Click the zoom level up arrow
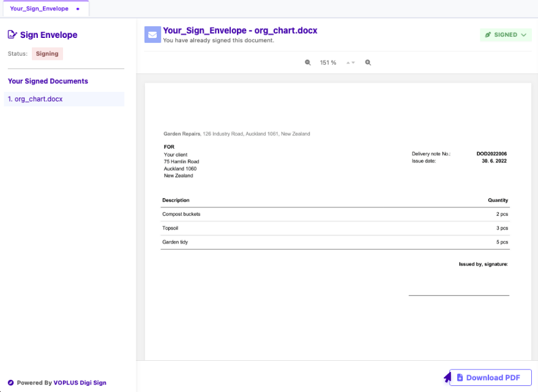Viewport: 538px width, 392px height. [x=348, y=62]
